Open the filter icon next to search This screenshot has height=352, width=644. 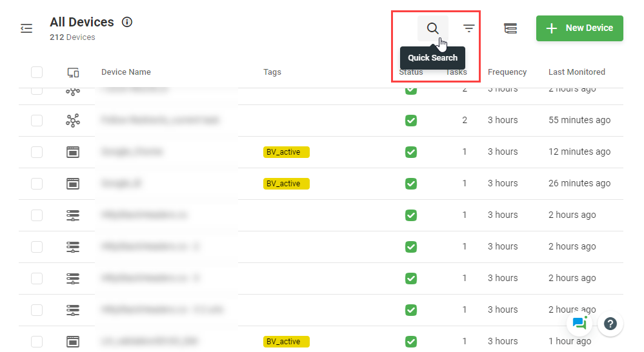[469, 28]
